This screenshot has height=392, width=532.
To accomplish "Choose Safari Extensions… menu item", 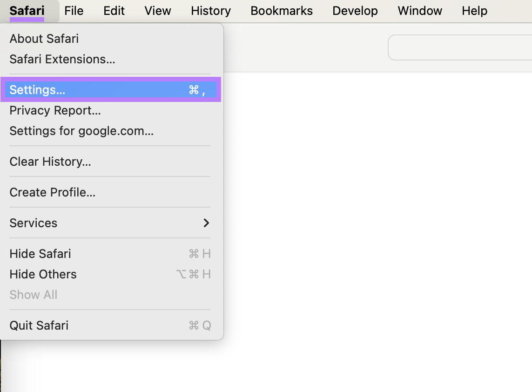I will (62, 59).
